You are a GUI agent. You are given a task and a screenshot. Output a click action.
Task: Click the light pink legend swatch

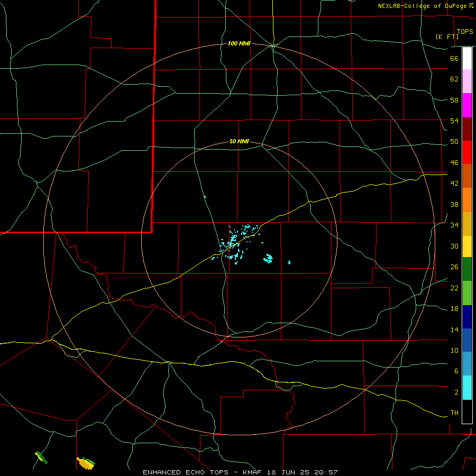(x=467, y=81)
